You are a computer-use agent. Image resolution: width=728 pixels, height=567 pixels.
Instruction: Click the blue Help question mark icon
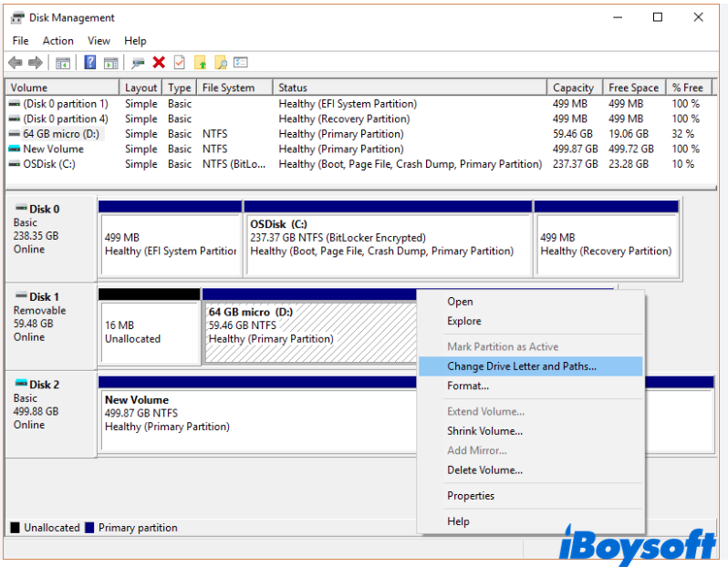[90, 63]
